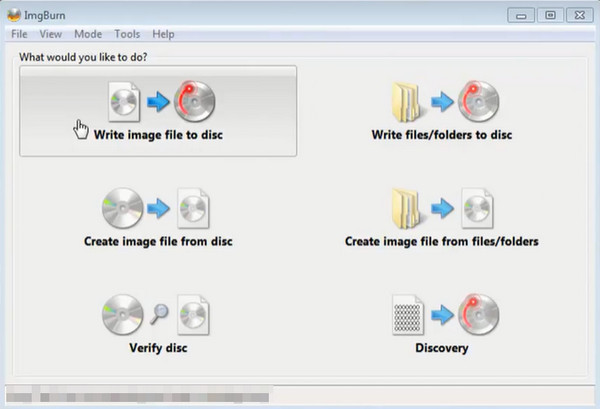Maximize the ImgBurn window
This screenshot has height=409, width=600.
(x=550, y=15)
